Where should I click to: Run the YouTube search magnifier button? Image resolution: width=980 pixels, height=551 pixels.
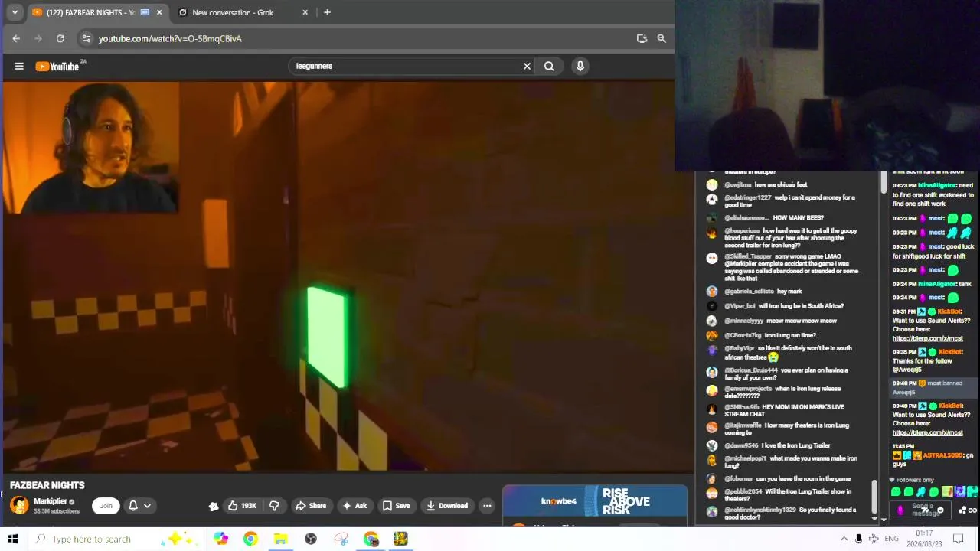(549, 67)
